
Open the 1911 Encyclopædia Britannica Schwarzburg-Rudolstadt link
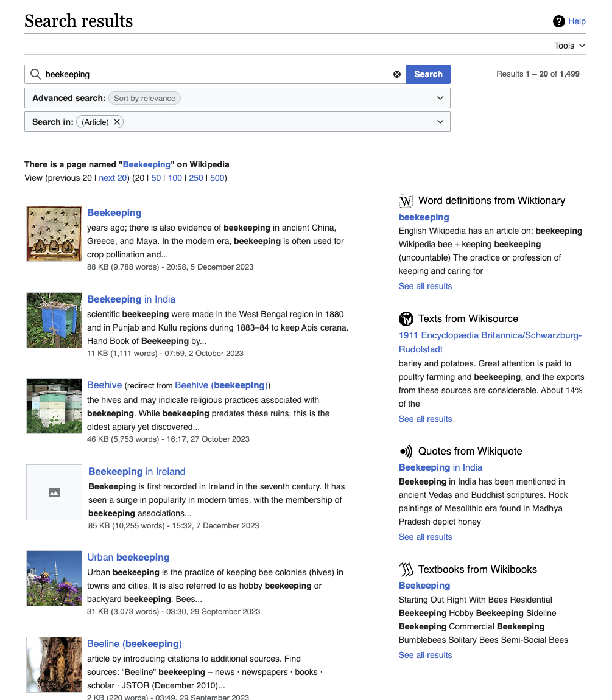click(x=490, y=342)
